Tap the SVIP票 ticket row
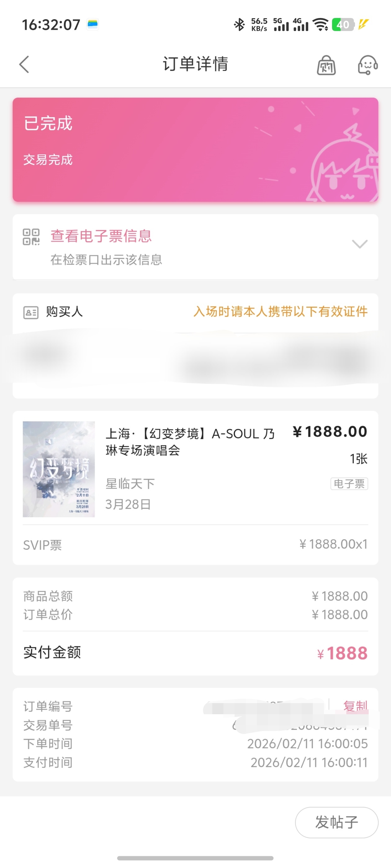391x868 pixels. (x=195, y=545)
